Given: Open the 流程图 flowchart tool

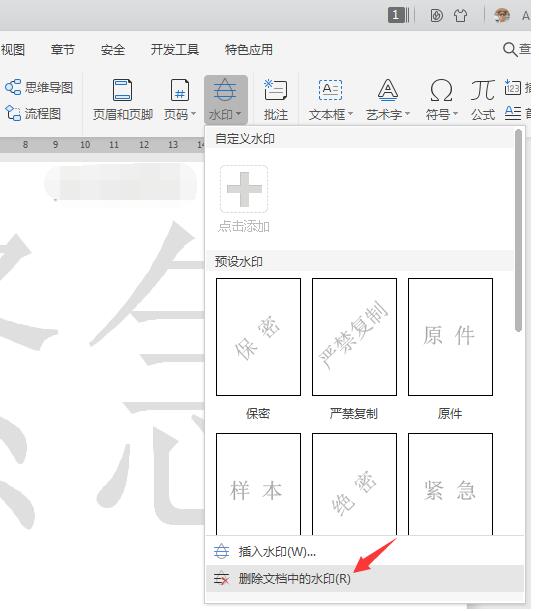Looking at the screenshot, I should [34, 113].
